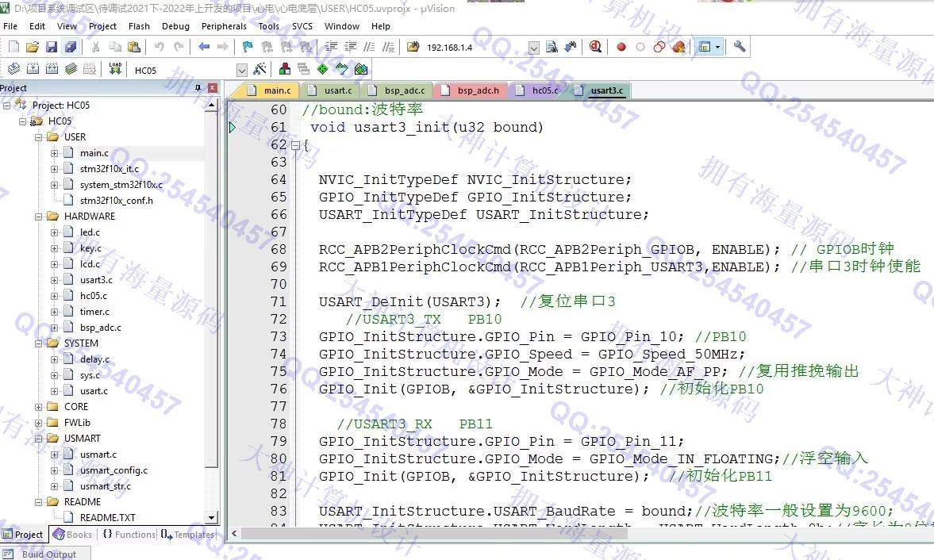Screen dimensions: 934x560
Task: Collapse the USMART folder
Action: coord(38,439)
